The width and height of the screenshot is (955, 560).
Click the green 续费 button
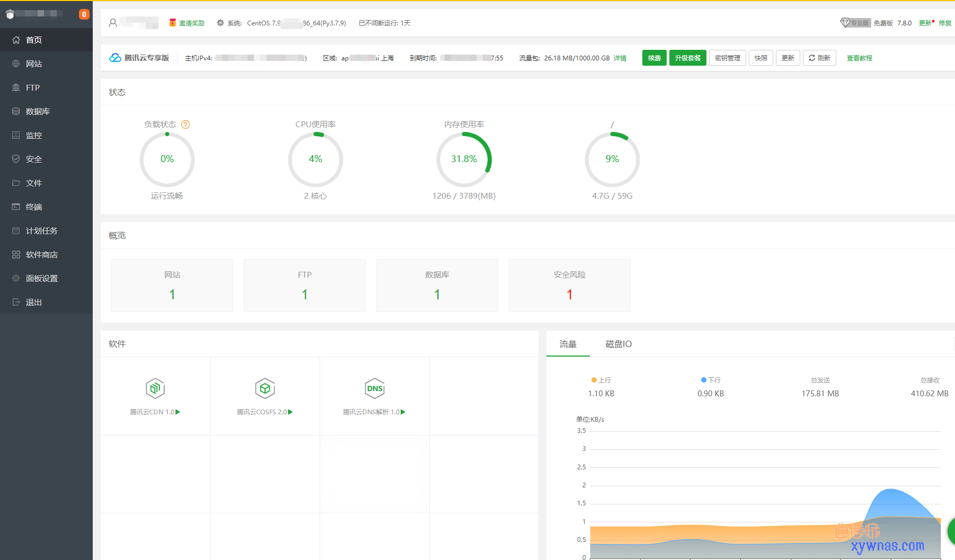655,58
